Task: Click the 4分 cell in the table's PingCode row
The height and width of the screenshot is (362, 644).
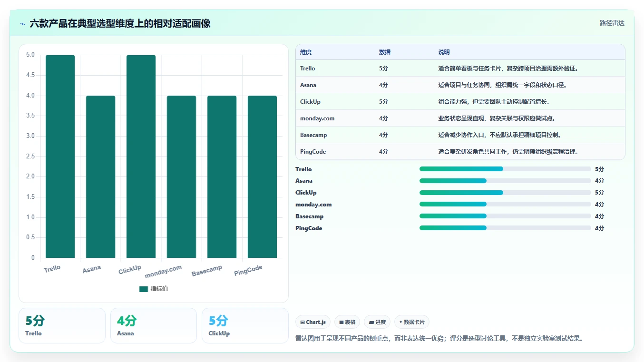Action: 383,152
